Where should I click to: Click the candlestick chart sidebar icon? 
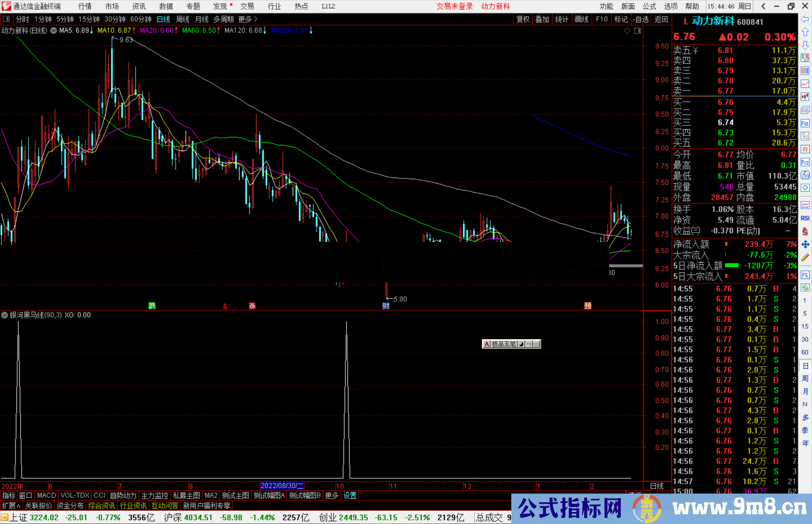[805, 97]
